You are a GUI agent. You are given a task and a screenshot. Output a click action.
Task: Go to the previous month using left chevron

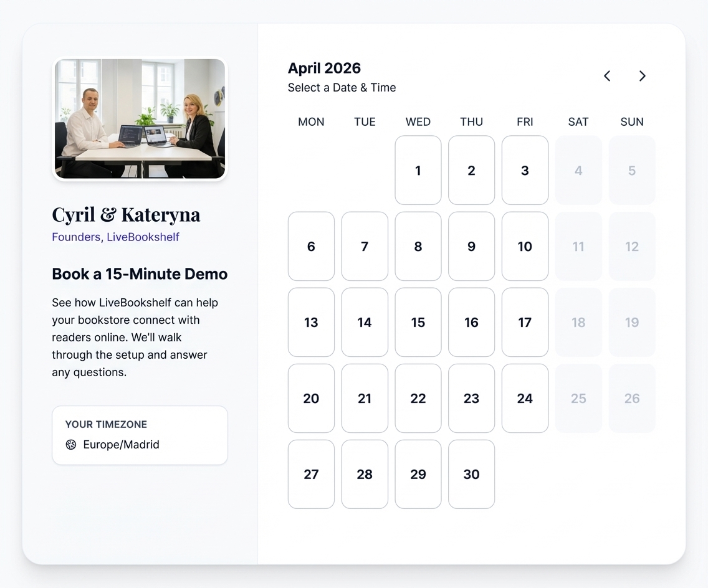(x=606, y=75)
